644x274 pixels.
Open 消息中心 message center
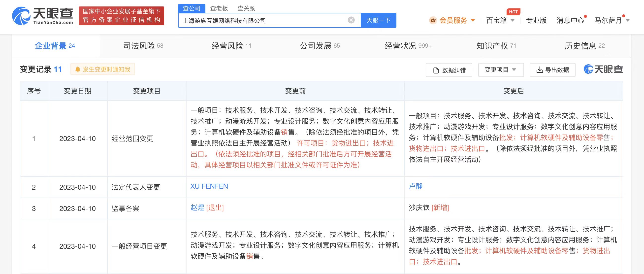click(x=570, y=20)
